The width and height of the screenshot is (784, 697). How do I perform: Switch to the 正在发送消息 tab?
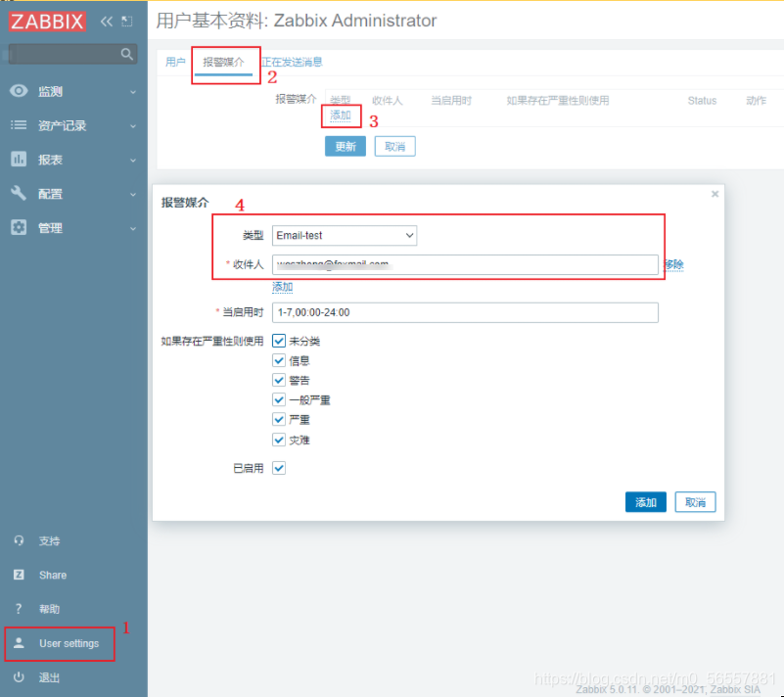coord(290,61)
